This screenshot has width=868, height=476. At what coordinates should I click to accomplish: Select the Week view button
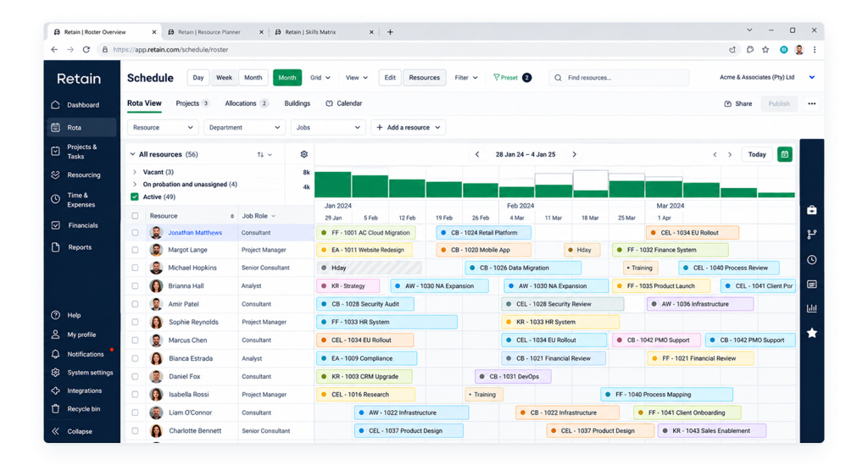(224, 77)
